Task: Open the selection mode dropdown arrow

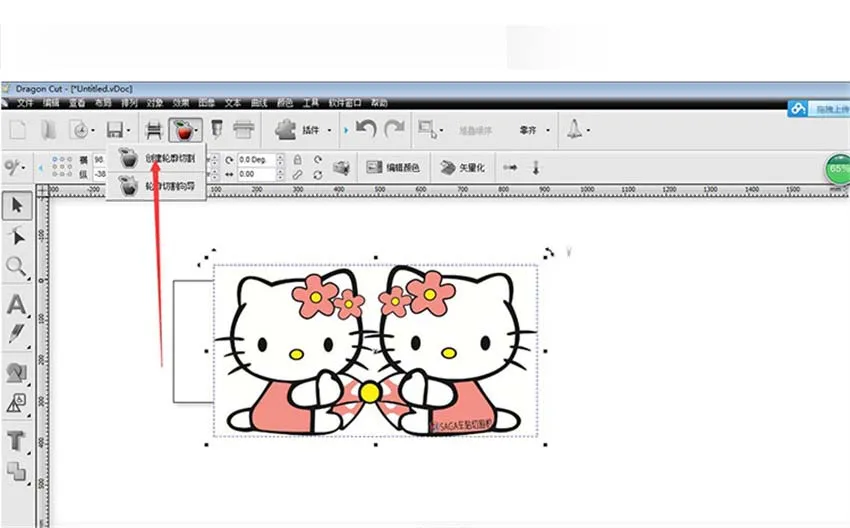Action: coord(441,131)
